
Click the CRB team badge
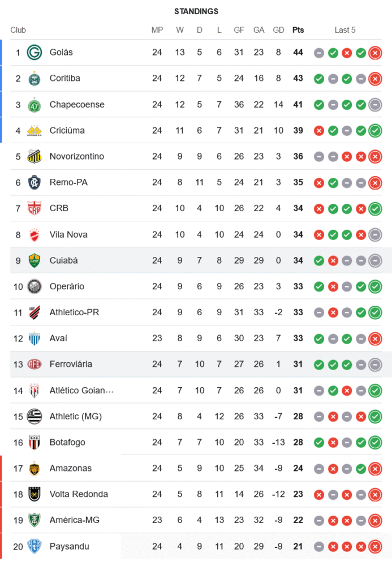(x=35, y=209)
